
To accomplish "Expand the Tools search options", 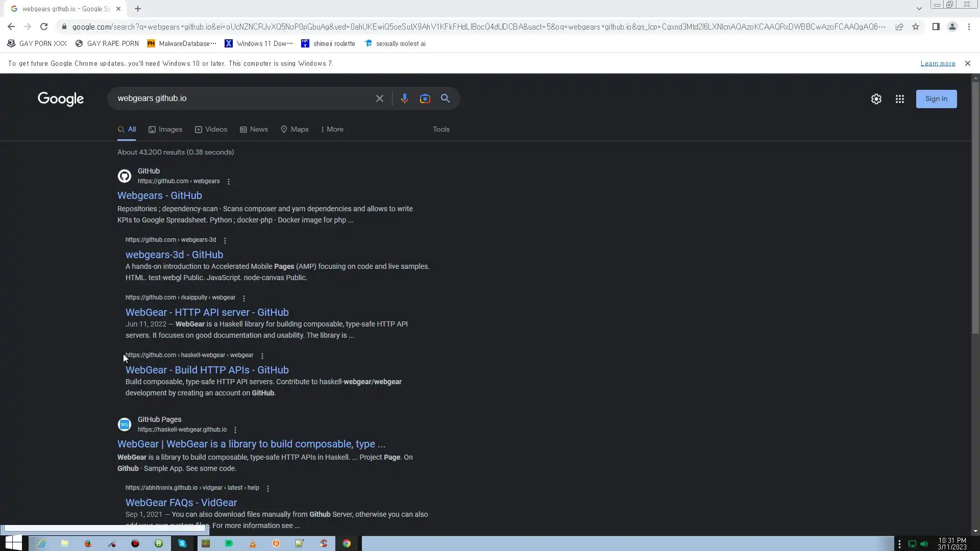I will click(x=441, y=130).
